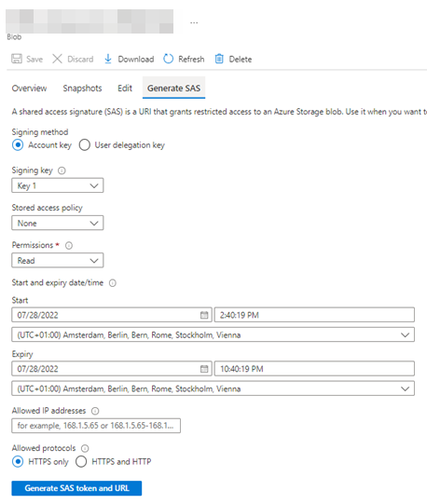Open the Expiry date calendar picker icon
This screenshot has height=504, width=427.
tap(204, 369)
